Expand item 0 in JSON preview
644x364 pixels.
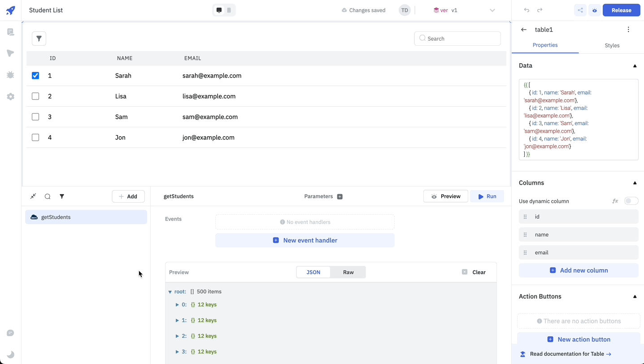pyautogui.click(x=177, y=305)
